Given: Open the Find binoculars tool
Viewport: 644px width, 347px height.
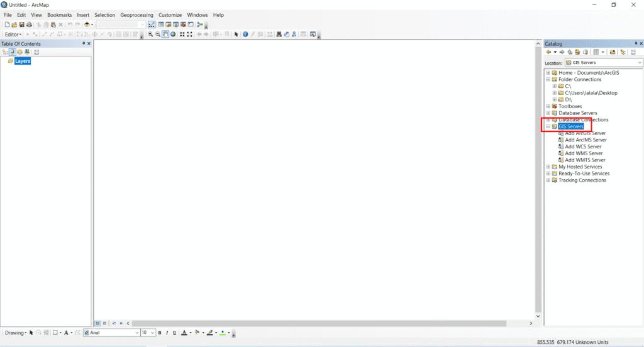Looking at the screenshot, I should coord(279,35).
